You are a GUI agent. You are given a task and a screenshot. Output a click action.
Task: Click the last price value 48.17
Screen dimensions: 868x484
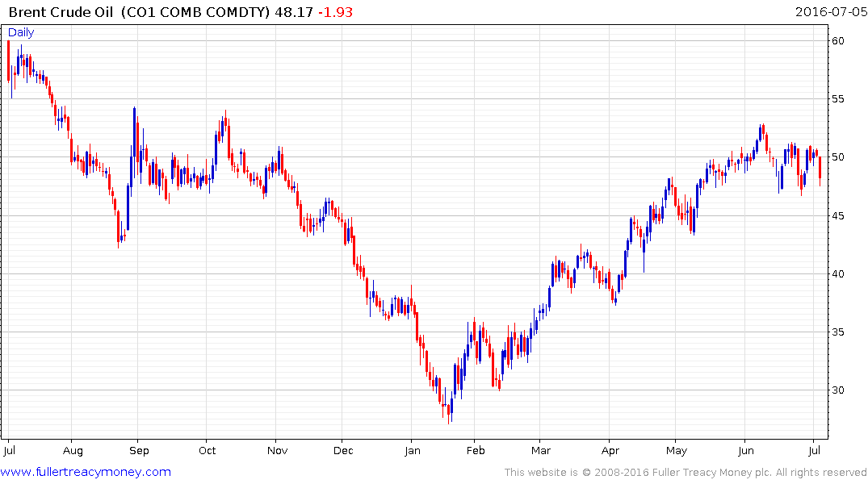tap(294, 11)
